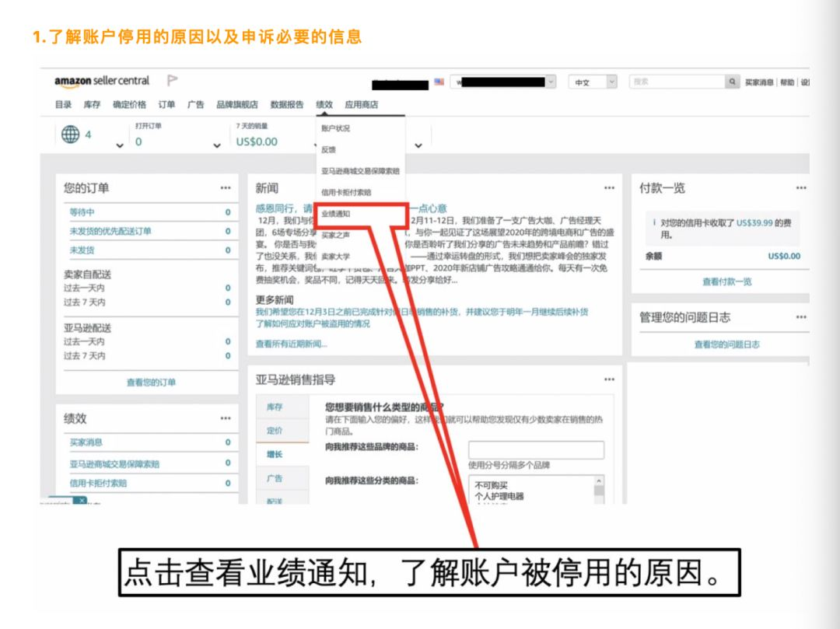This screenshot has height=629, width=840.
Task: Click the 查看您的问题日志 link
Action: pos(727,344)
